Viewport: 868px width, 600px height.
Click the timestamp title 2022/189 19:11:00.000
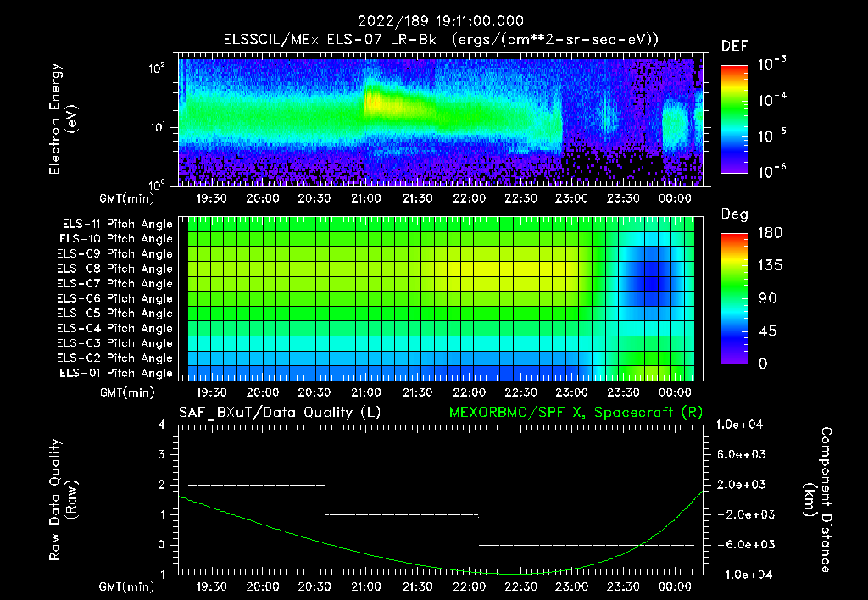(440, 21)
